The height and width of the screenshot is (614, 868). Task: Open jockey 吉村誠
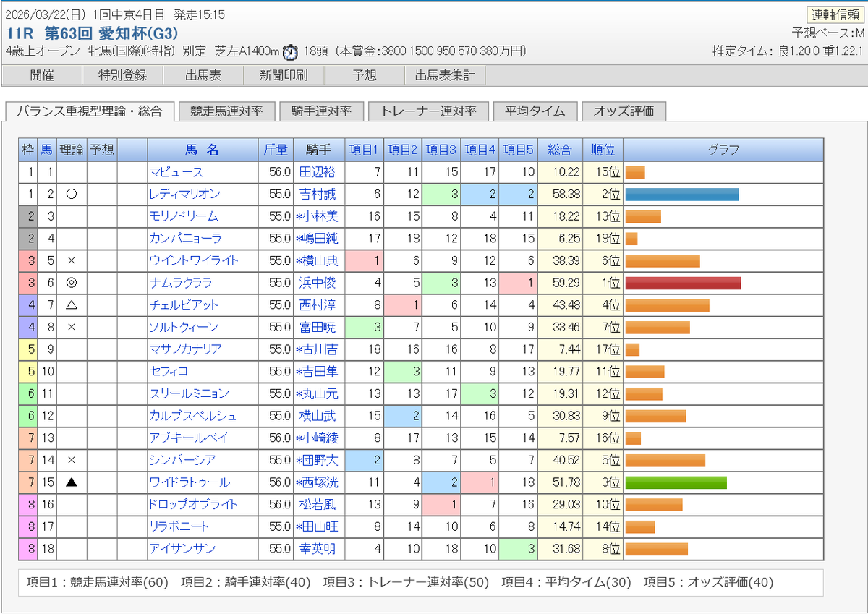click(x=318, y=195)
